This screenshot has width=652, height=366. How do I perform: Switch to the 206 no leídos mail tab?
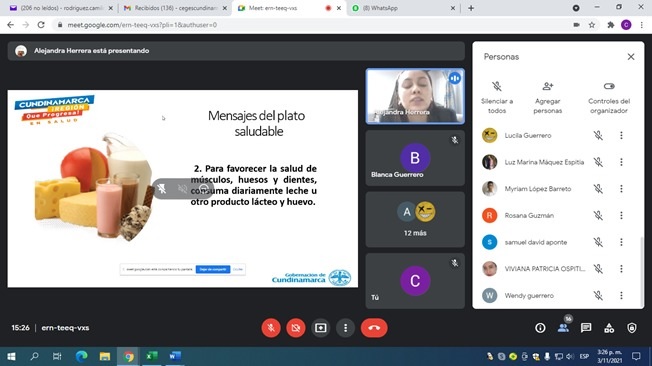click(x=62, y=8)
